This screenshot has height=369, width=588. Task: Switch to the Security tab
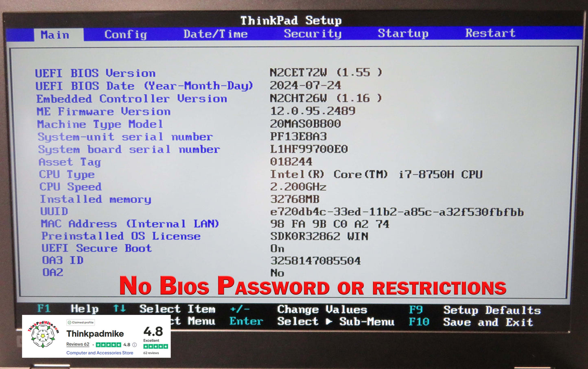(313, 34)
